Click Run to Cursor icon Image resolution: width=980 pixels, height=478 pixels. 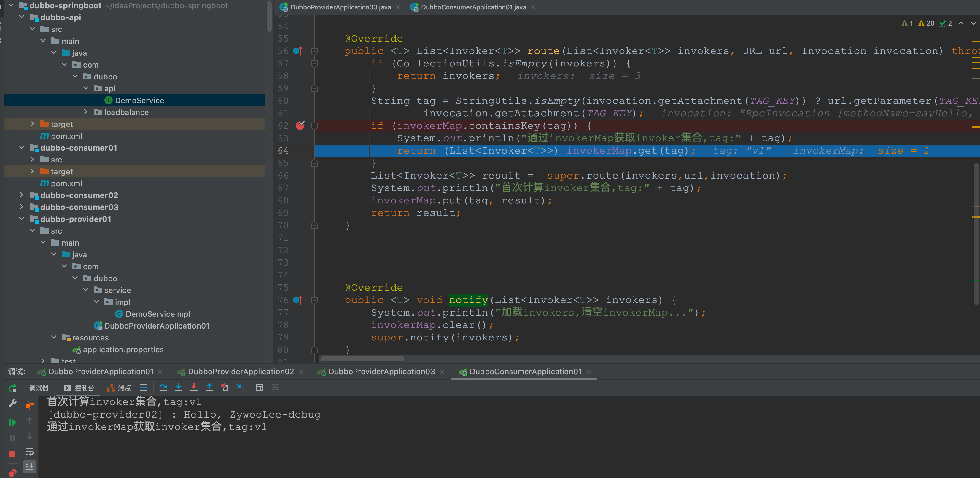coord(241,388)
